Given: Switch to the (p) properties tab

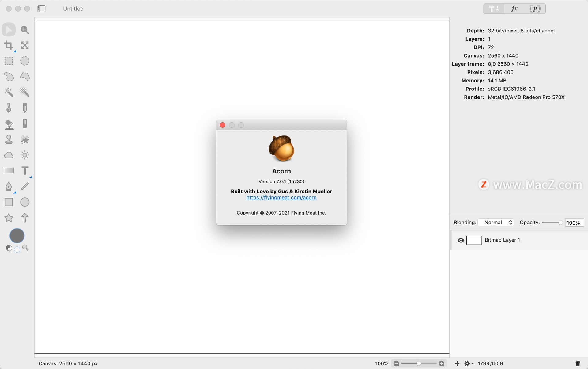Looking at the screenshot, I should click(535, 9).
